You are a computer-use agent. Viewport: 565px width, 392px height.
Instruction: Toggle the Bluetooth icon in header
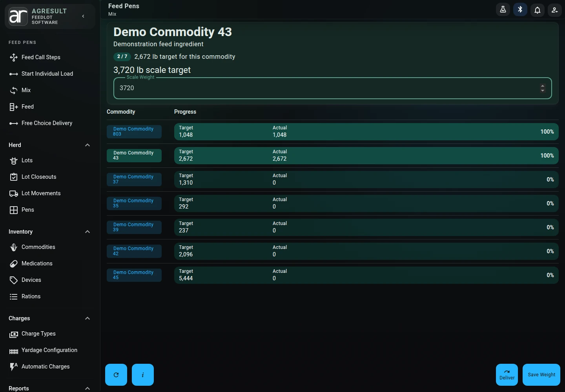click(x=520, y=10)
